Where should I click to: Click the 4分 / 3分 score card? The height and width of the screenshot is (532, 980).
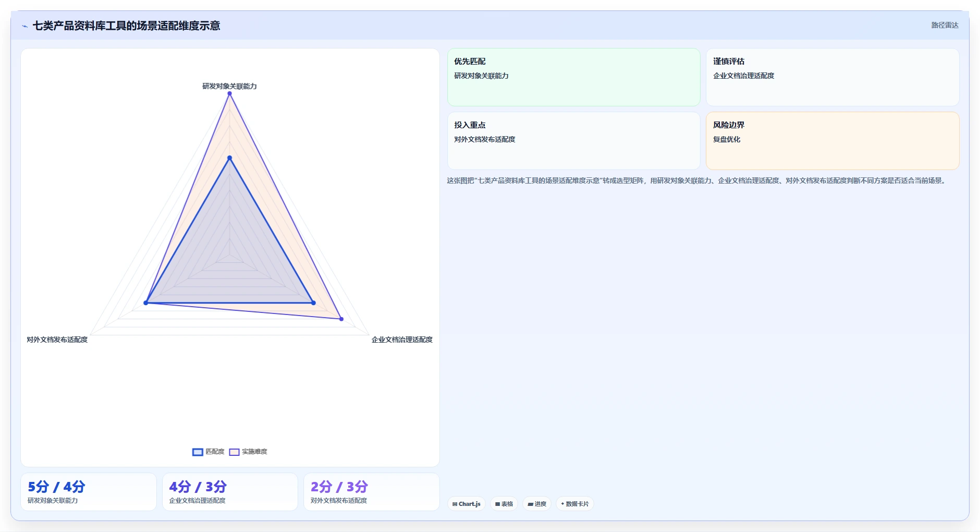(x=230, y=492)
